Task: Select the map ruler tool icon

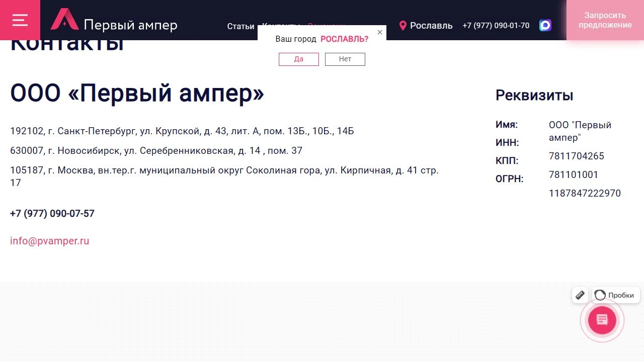Action: point(580,295)
